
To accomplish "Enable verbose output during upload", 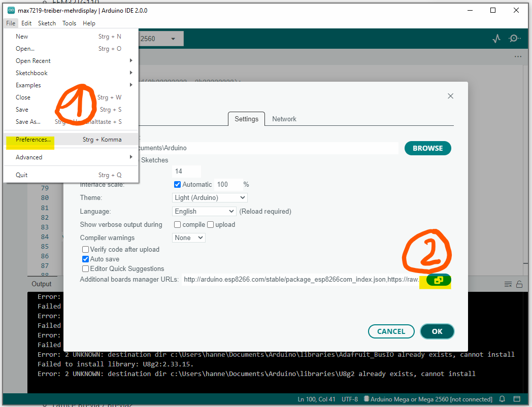I will point(210,224).
